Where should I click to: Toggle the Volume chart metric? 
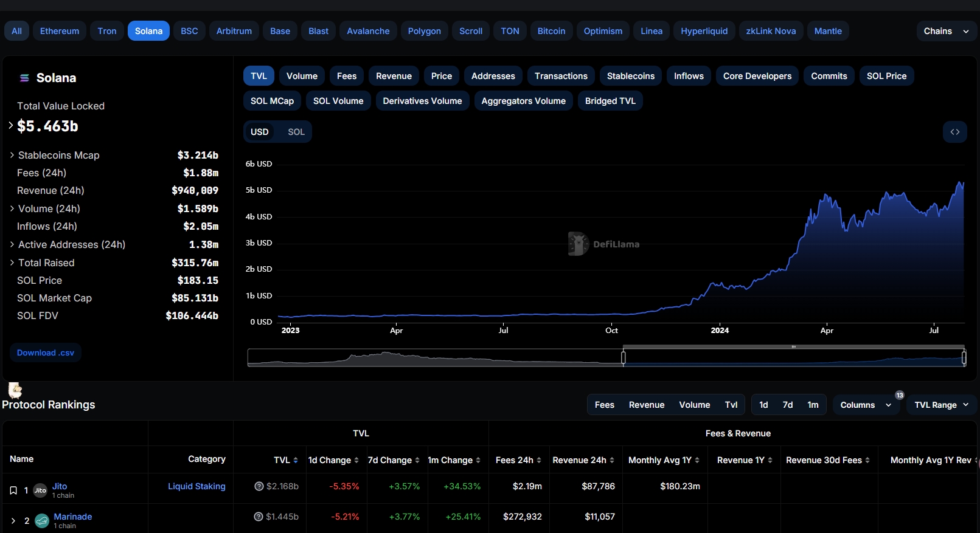click(x=302, y=76)
